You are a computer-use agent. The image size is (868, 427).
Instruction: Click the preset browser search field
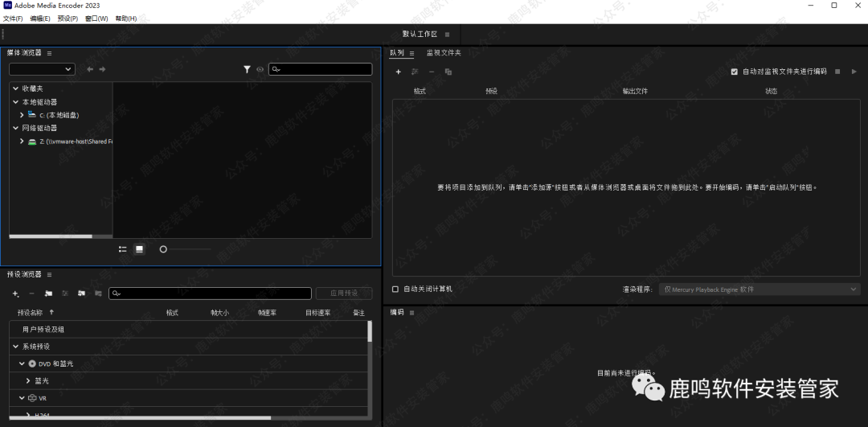point(210,294)
